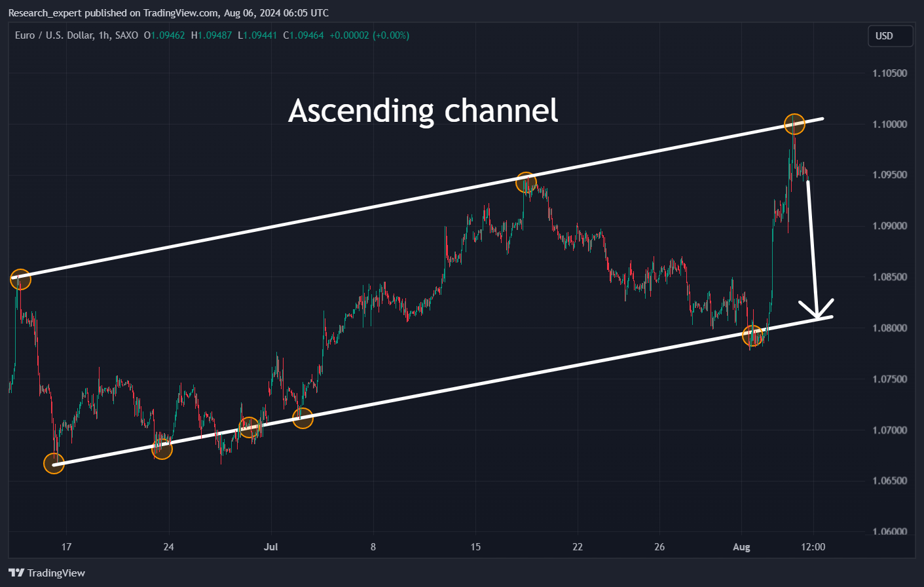Screen dimensions: 924x587
Task: Click the close price value C1.09464
Action: (303, 35)
